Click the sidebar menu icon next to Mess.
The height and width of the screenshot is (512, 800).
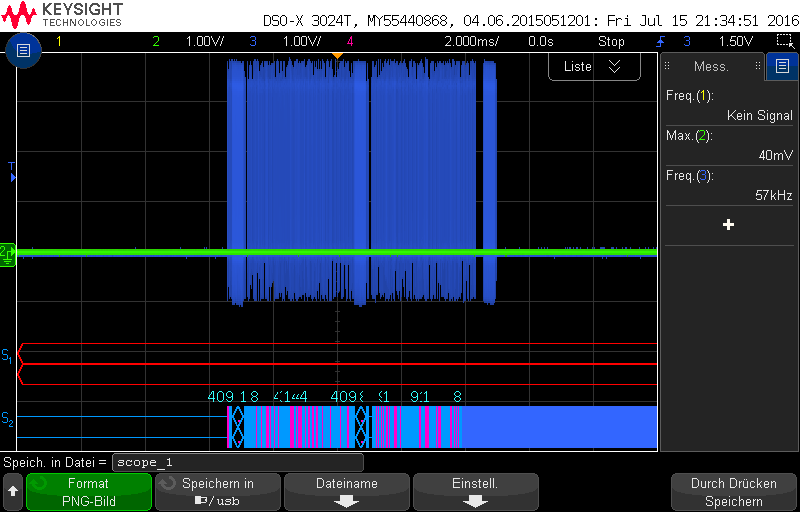point(782,66)
